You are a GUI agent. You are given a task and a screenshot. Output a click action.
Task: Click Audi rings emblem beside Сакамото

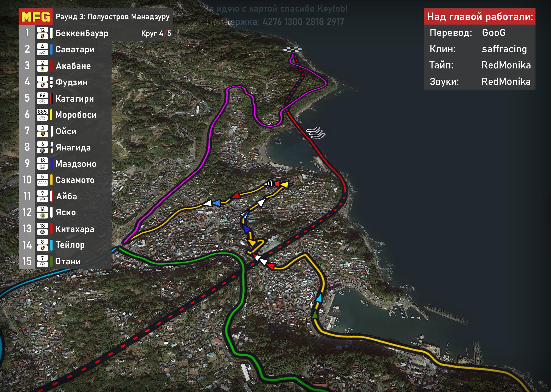(x=42, y=183)
